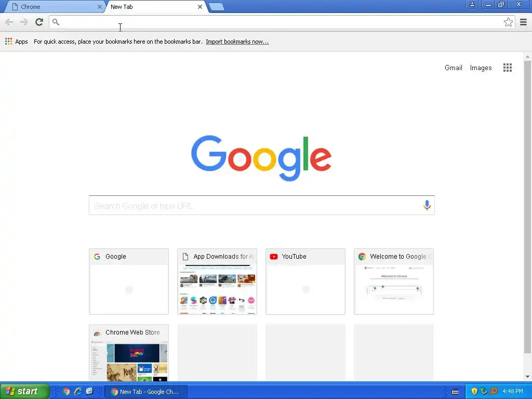This screenshot has height=399, width=532.
Task: Click the magnifier tray icon
Action: [x=494, y=392]
